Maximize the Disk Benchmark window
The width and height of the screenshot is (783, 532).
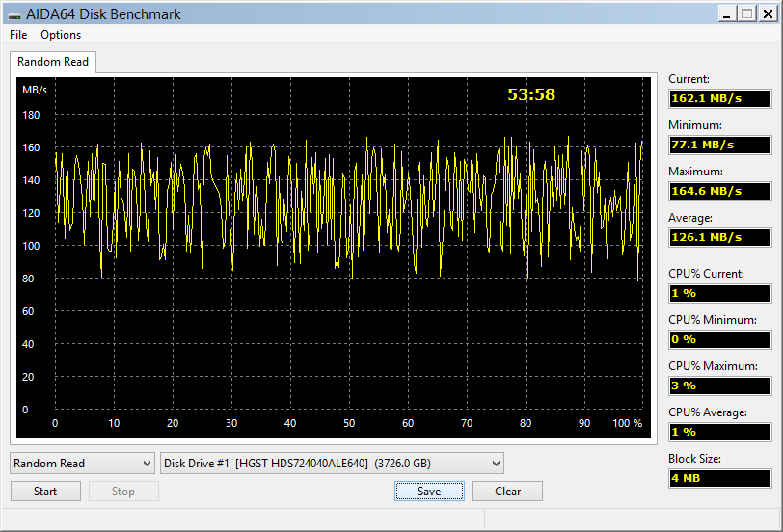tap(747, 13)
